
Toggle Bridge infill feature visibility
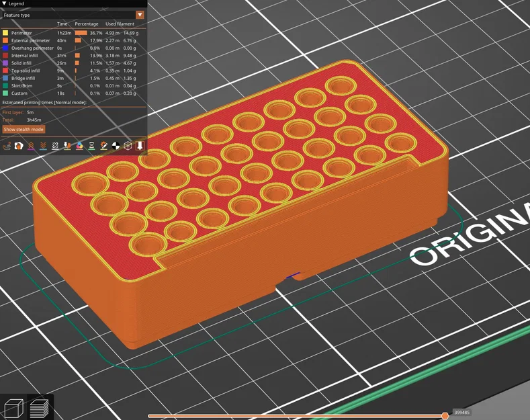tap(71, 78)
